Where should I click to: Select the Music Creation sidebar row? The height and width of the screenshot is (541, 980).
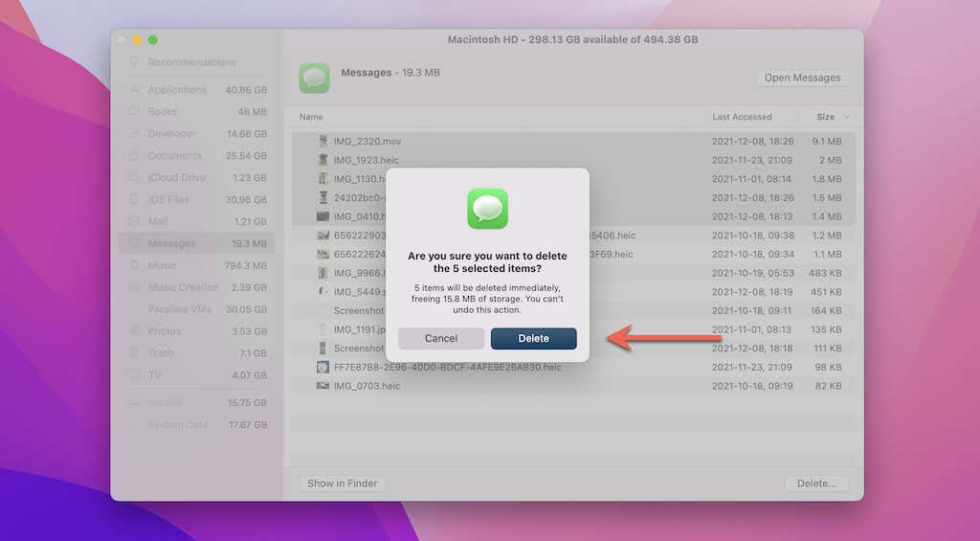point(196,287)
